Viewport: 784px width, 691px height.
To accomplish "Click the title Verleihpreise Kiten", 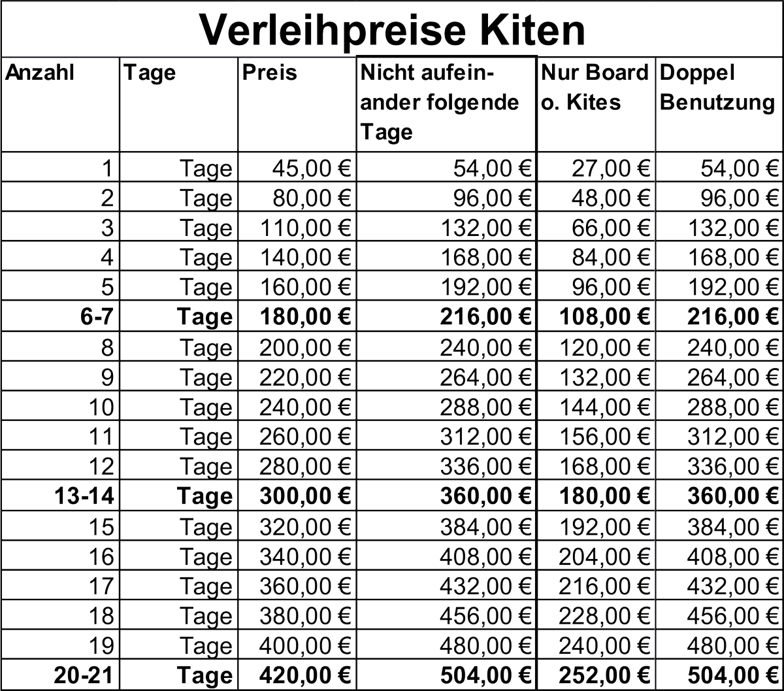I will [392, 27].
